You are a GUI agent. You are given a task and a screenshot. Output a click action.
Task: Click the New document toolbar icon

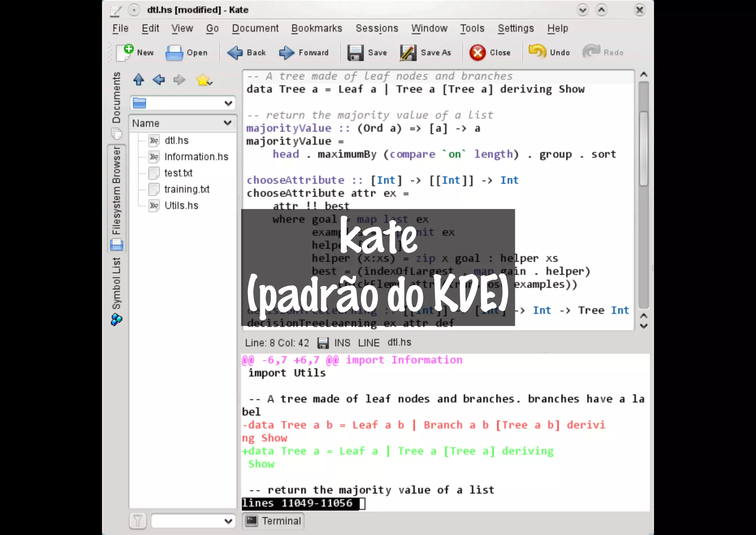[125, 52]
